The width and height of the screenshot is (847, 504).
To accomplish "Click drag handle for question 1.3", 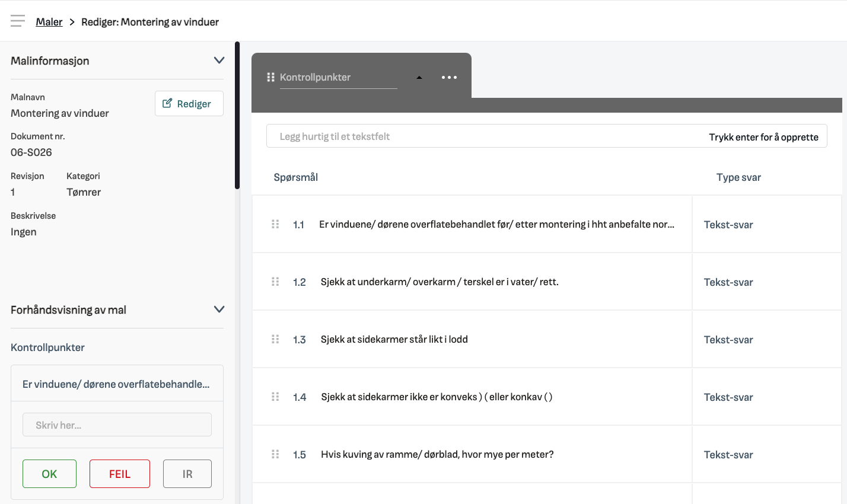I will click(275, 339).
